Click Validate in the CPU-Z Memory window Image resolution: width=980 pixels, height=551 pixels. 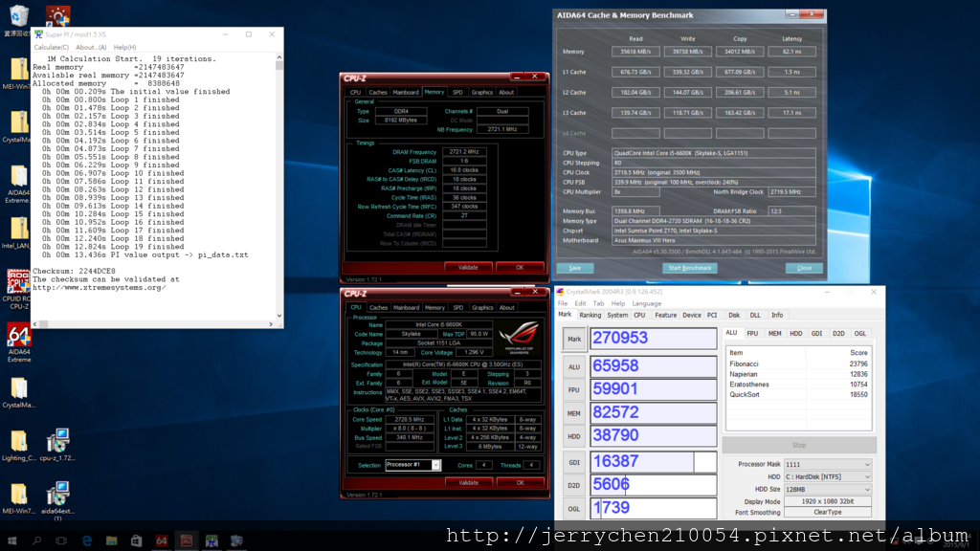tap(468, 268)
